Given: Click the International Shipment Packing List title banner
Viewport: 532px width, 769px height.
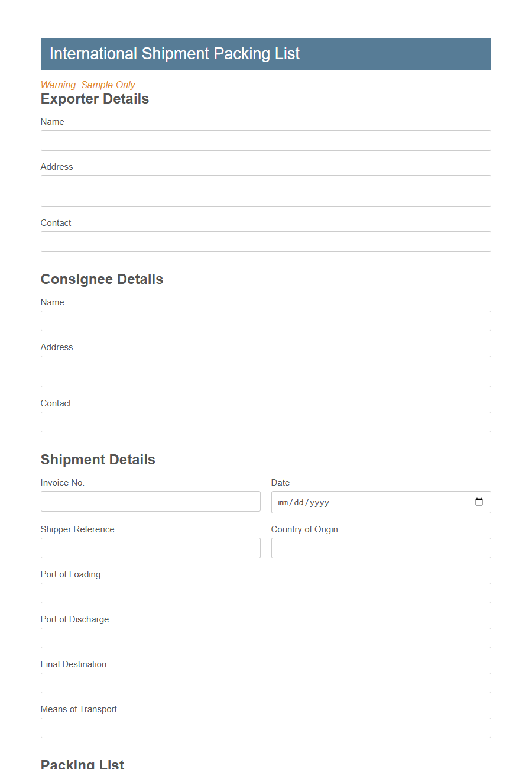Looking at the screenshot, I should 265,53.
